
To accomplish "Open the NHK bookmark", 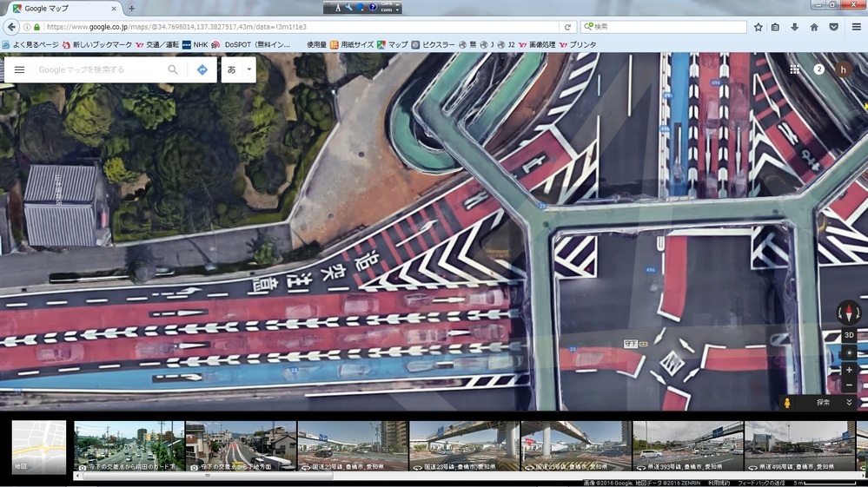I will point(195,44).
